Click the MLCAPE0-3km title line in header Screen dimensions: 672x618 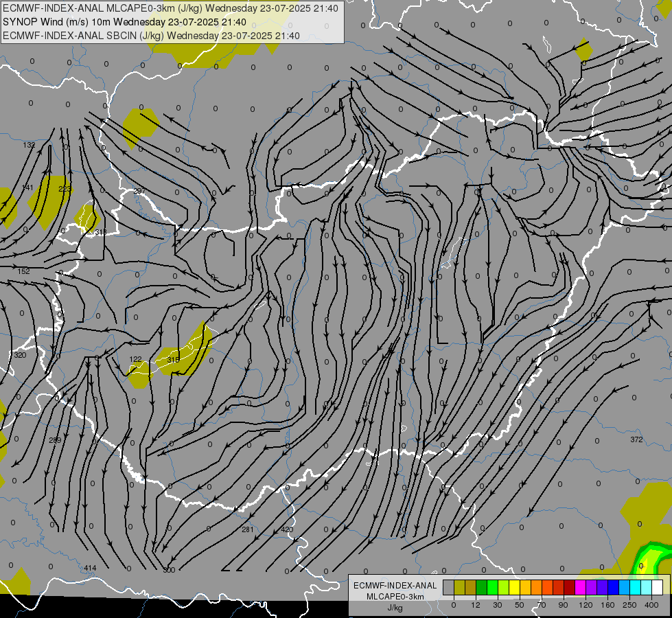click(170, 8)
